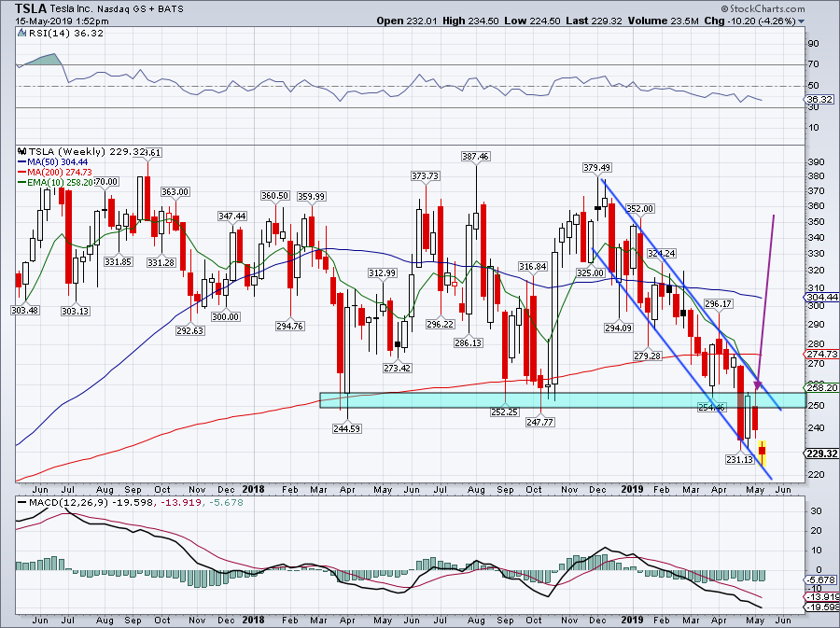
Task: Click the 'Open 232.01' header value
Action: pos(407,21)
